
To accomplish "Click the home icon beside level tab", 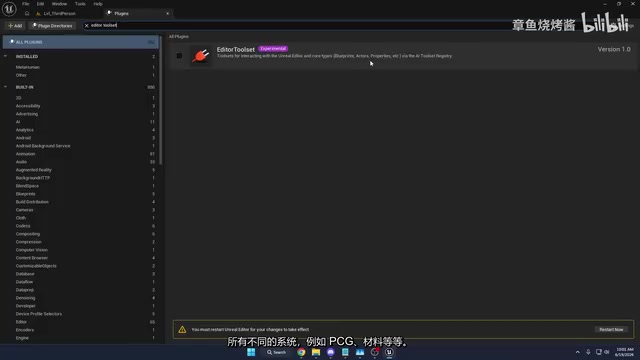I will click(27, 13).
